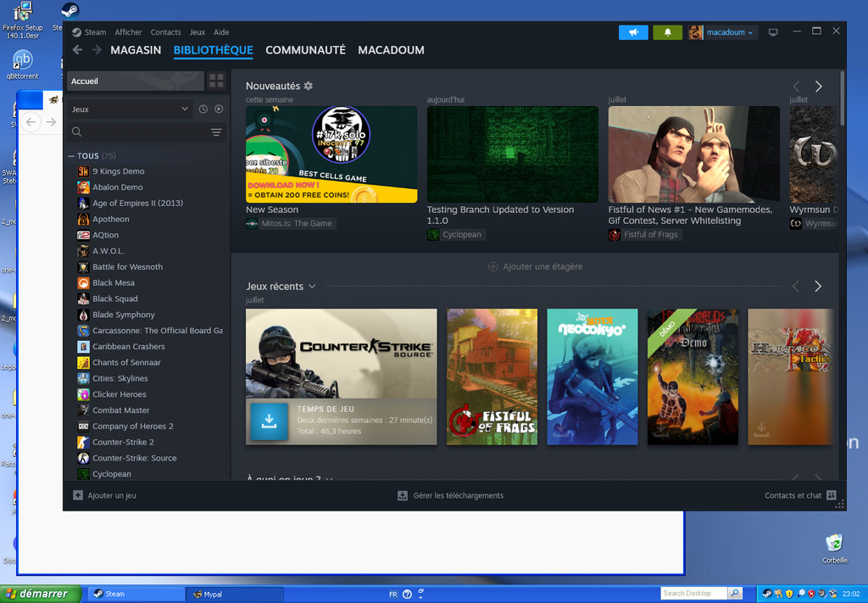Select the BIBLIOTHÈQUE tab
This screenshot has height=603, width=868.
pos(213,50)
